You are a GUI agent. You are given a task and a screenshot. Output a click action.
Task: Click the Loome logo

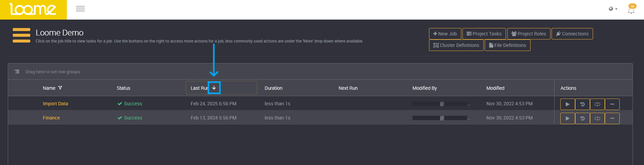(33, 9)
